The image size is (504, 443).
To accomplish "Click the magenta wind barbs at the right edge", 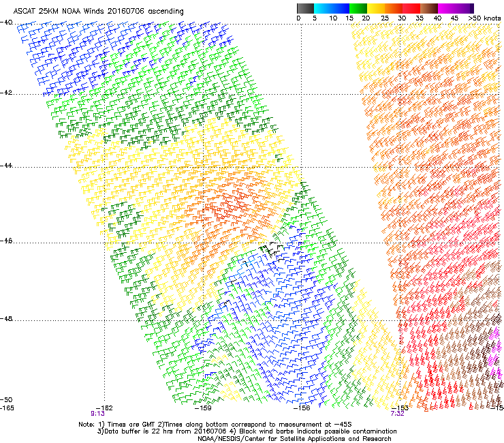I will [494, 352].
